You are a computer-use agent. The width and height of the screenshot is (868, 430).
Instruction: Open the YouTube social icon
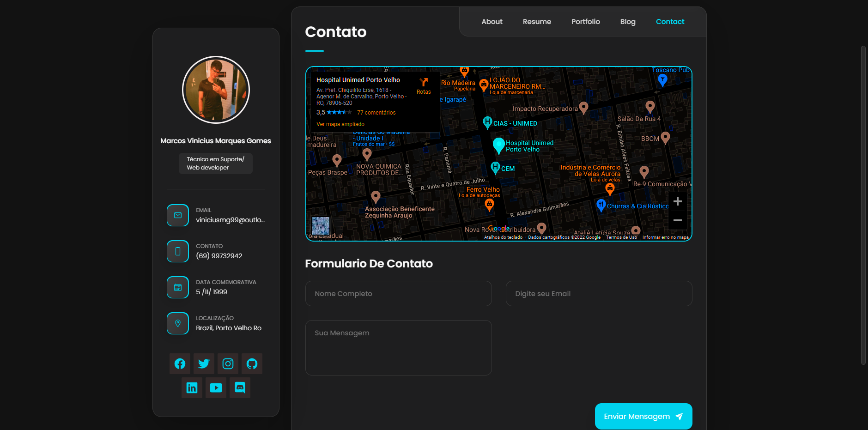216,388
